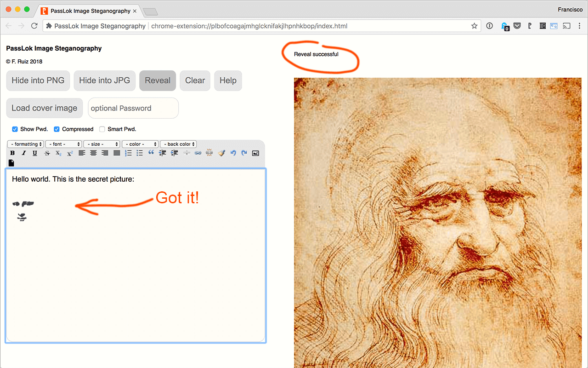The height and width of the screenshot is (368, 588).
Task: Redo the last edit
Action: pyautogui.click(x=244, y=153)
